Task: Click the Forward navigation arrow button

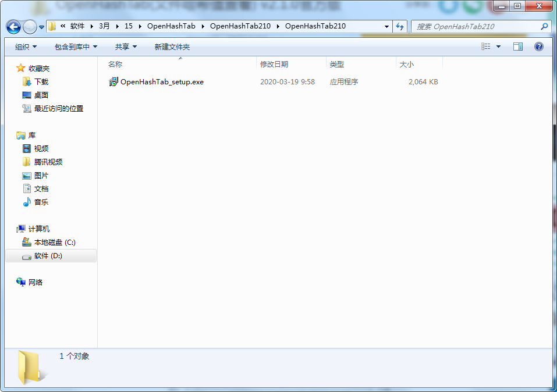Action: click(x=30, y=27)
